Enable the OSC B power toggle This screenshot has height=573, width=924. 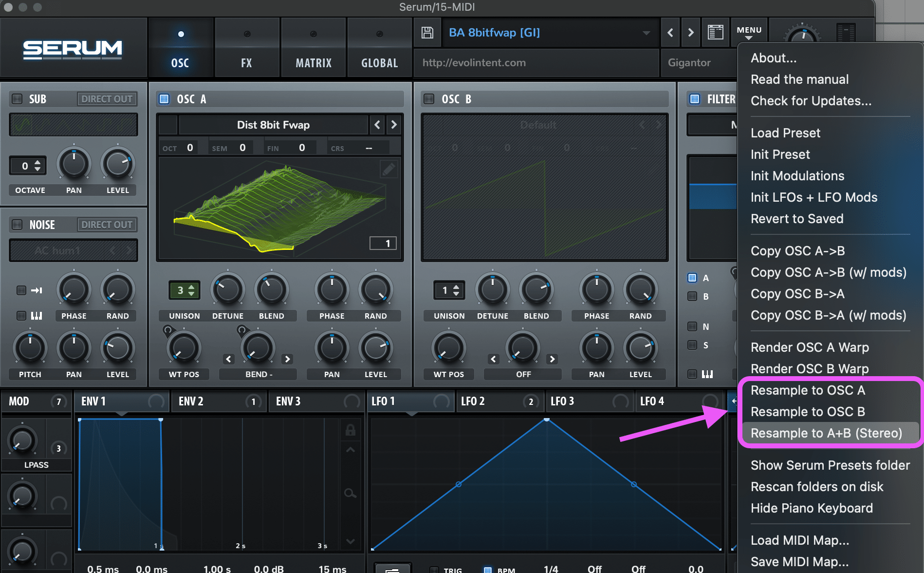click(x=429, y=99)
